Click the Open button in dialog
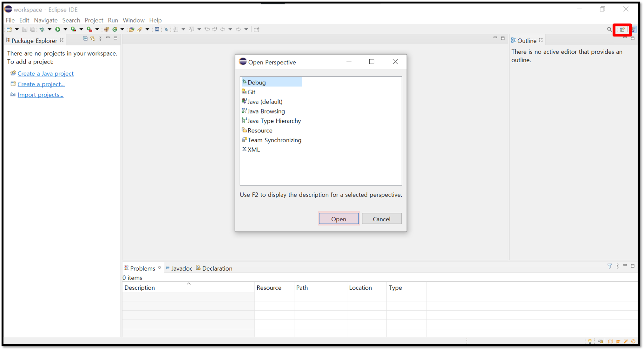This screenshot has width=644, height=350. pos(338,219)
